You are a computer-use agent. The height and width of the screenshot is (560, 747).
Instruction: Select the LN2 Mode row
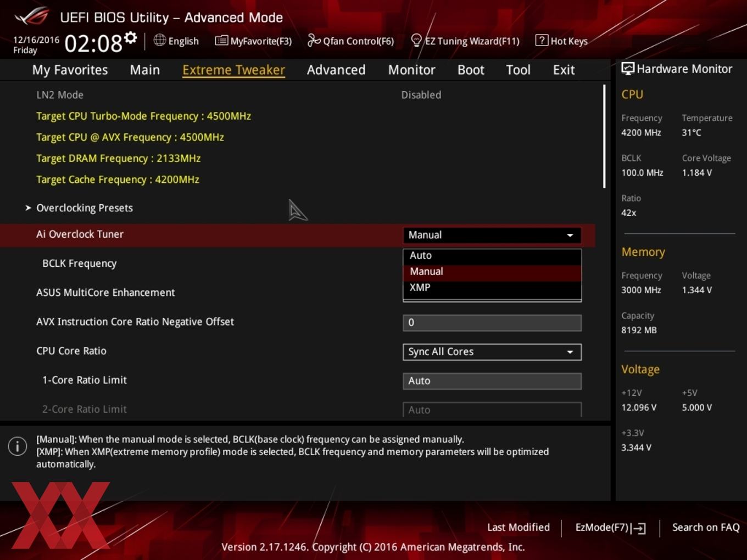(297, 95)
